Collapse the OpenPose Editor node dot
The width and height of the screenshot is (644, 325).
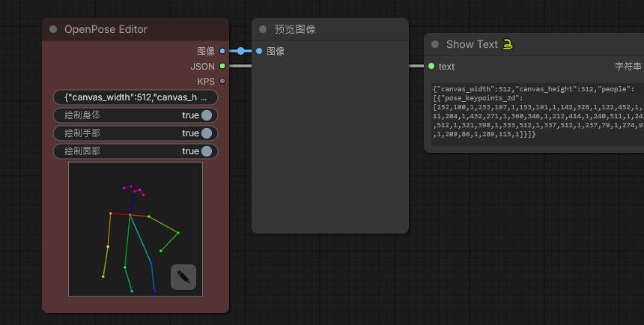(53, 29)
